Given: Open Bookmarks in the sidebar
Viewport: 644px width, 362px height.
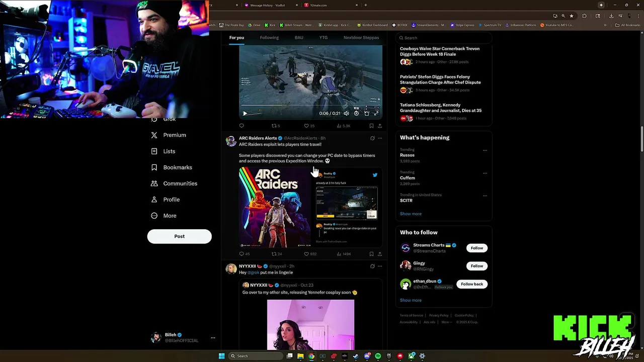Looking at the screenshot, I should (172, 167).
